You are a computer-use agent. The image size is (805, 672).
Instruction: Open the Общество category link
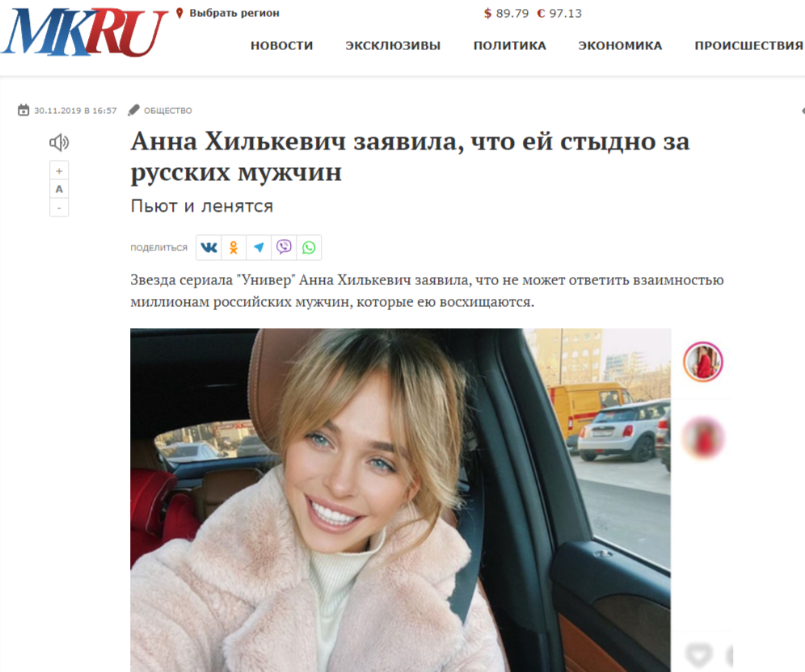point(167,111)
